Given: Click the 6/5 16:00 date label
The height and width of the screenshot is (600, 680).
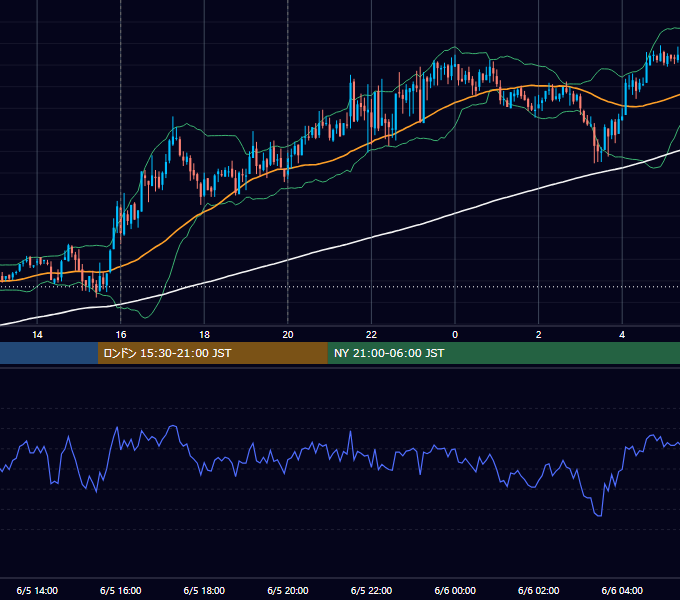Looking at the screenshot, I should click(121, 590).
